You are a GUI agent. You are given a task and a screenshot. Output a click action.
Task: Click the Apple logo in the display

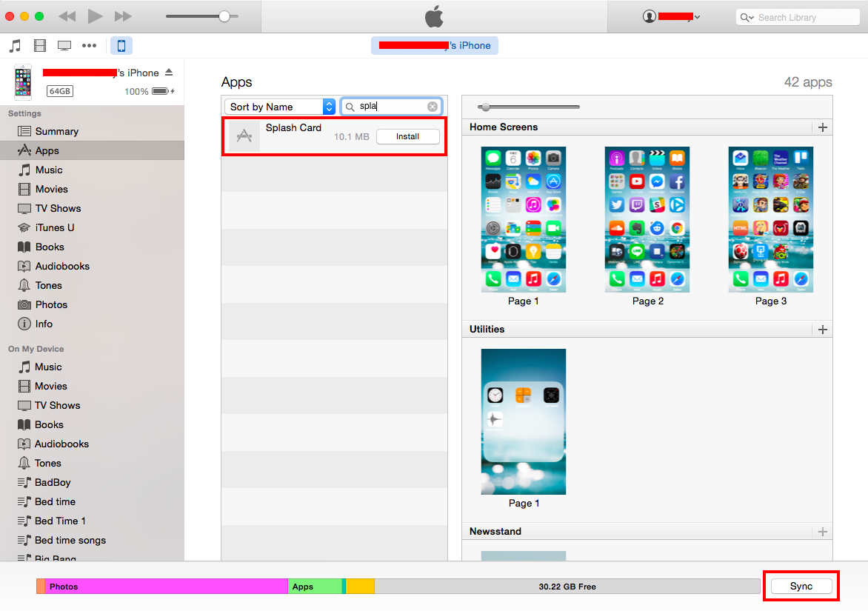435,16
